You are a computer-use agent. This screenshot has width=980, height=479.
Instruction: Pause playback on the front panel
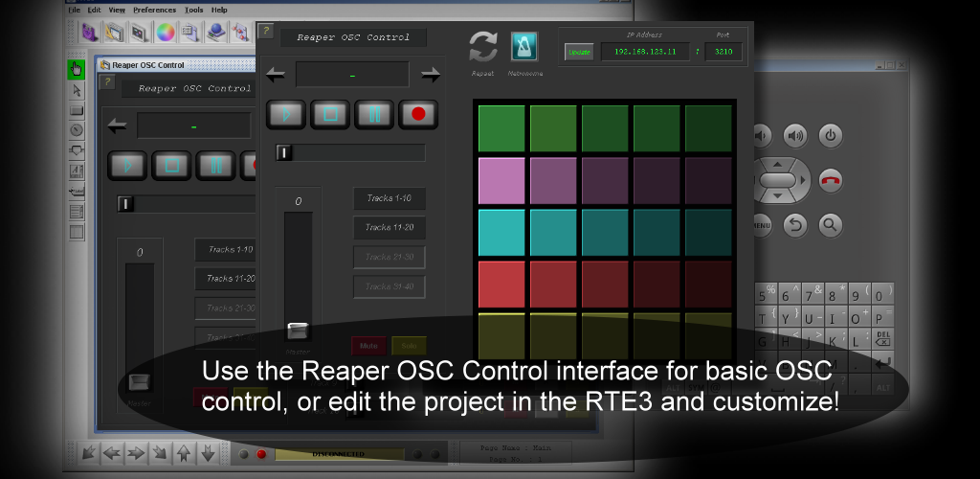pos(374,114)
